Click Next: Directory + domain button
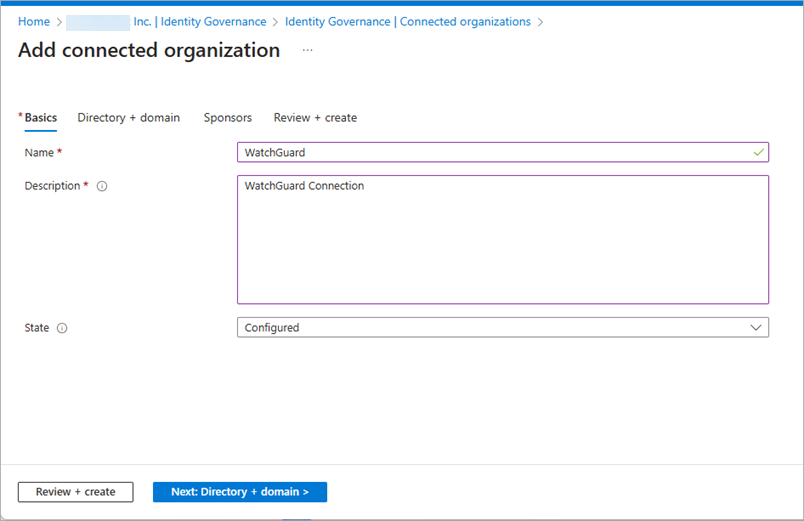Viewport: 804px width, 521px height. [x=240, y=492]
